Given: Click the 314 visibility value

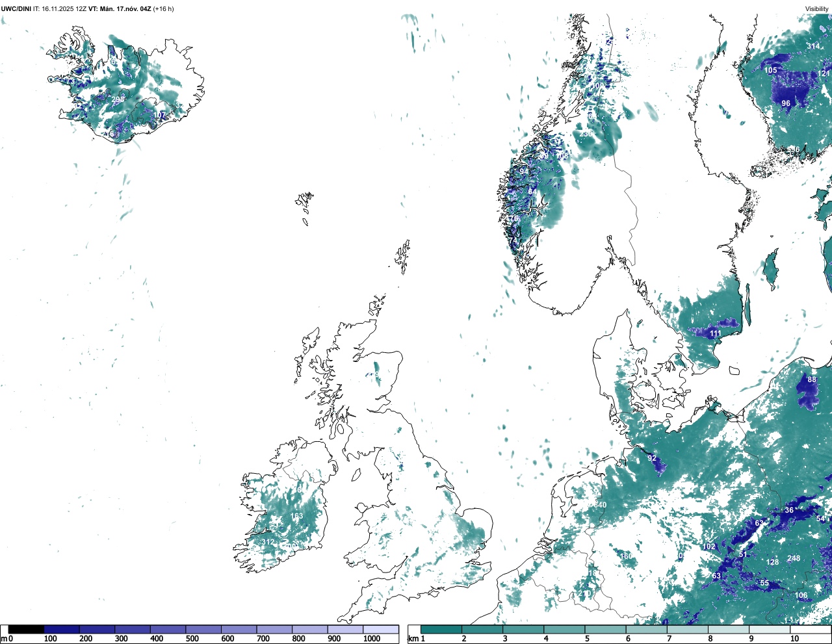Looking at the screenshot, I should pyautogui.click(x=813, y=46).
